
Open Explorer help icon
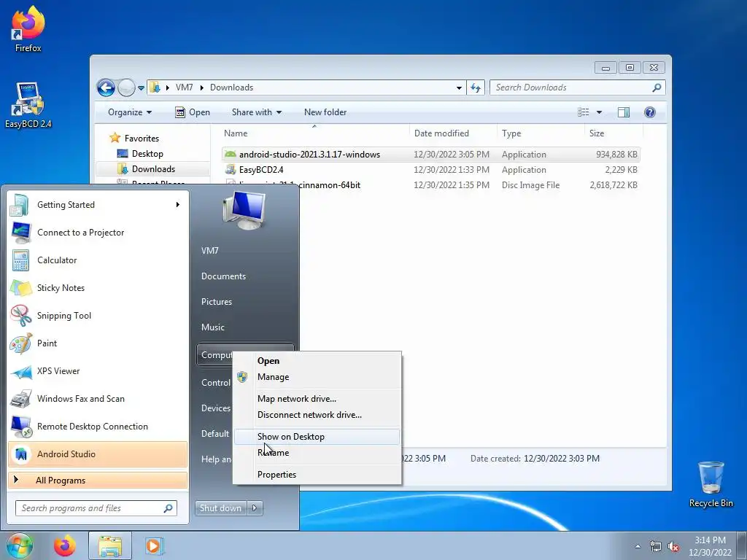[x=650, y=112]
